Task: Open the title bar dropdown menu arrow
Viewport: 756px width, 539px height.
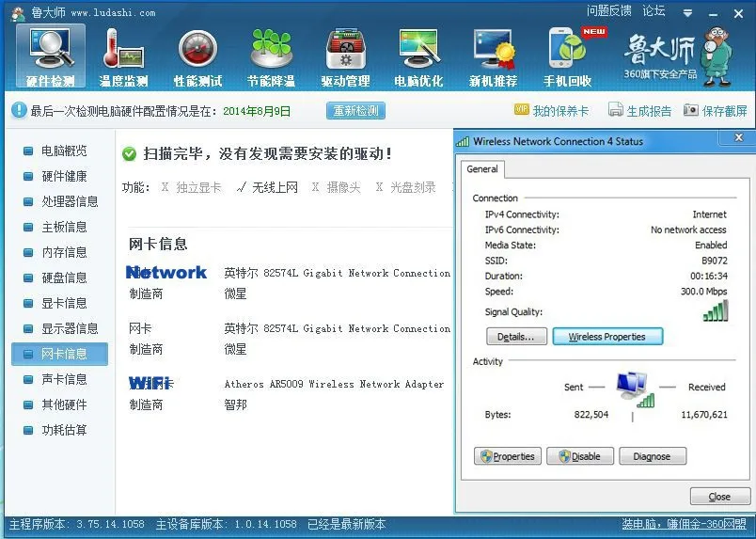Action: (x=688, y=13)
